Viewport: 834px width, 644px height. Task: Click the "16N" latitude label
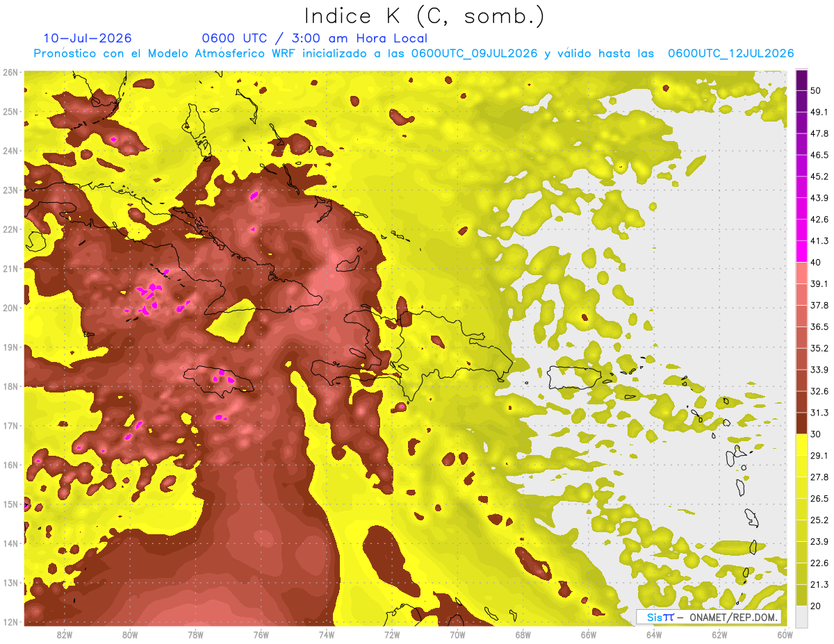click(10, 465)
